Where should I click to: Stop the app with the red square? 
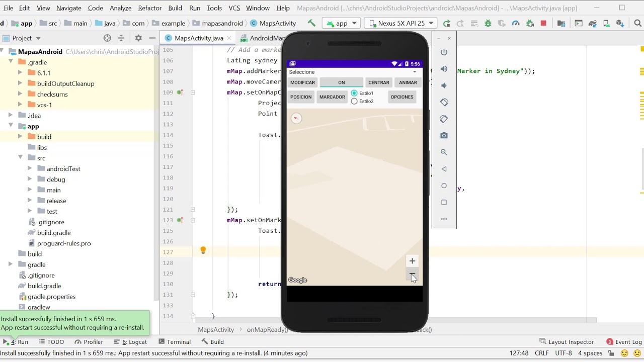[543, 23]
